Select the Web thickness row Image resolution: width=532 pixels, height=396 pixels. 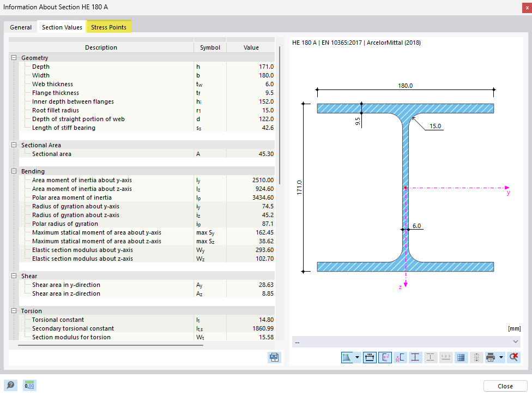[x=147, y=84]
